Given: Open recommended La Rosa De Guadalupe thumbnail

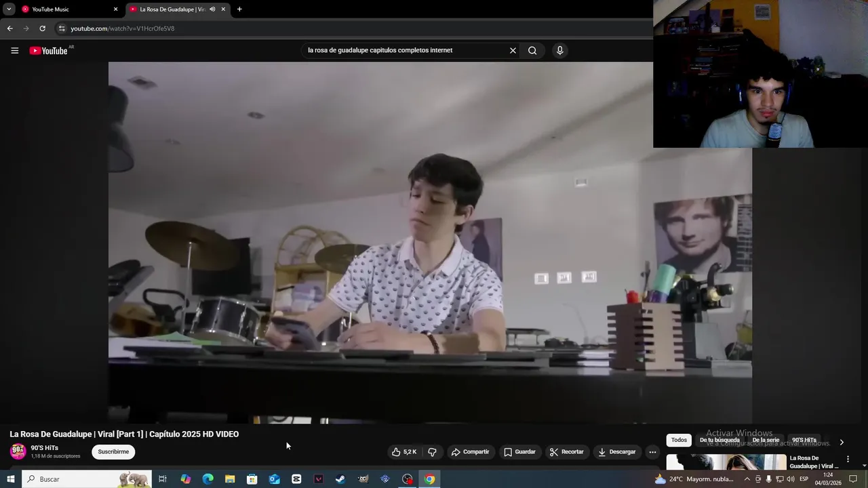Looking at the screenshot, I should (726, 462).
